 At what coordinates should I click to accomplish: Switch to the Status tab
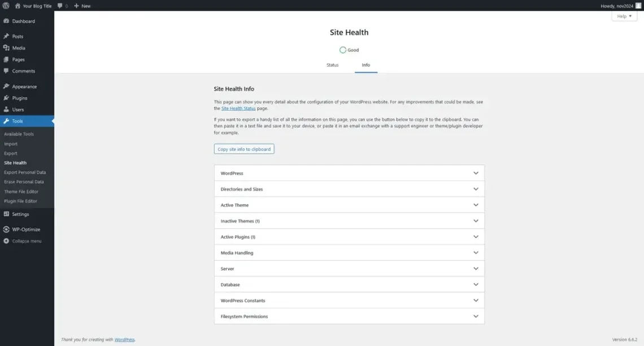click(x=332, y=64)
